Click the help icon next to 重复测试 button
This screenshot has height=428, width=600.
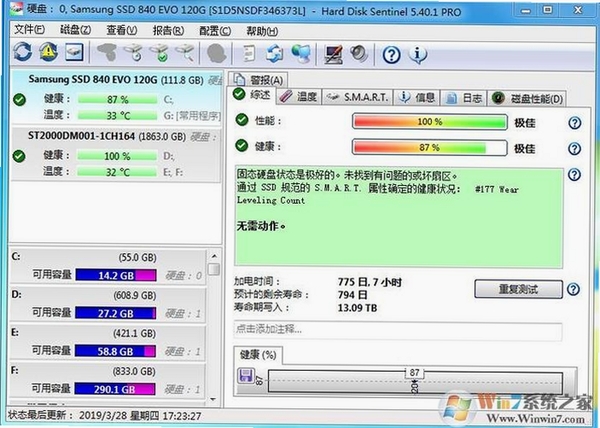pos(573,289)
